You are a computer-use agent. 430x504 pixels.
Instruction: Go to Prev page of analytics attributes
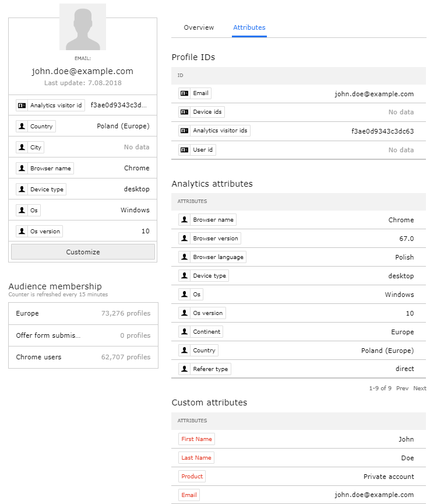pos(402,388)
